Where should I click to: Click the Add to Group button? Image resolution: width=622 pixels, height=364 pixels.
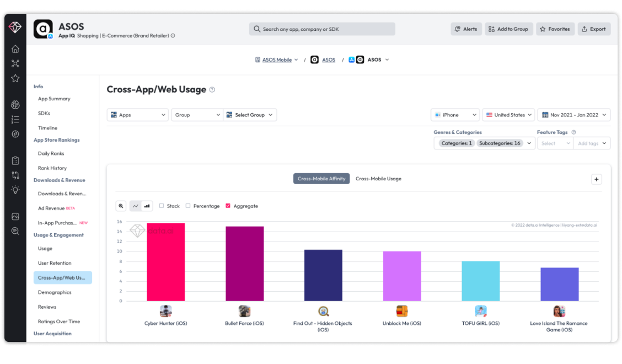tap(508, 29)
